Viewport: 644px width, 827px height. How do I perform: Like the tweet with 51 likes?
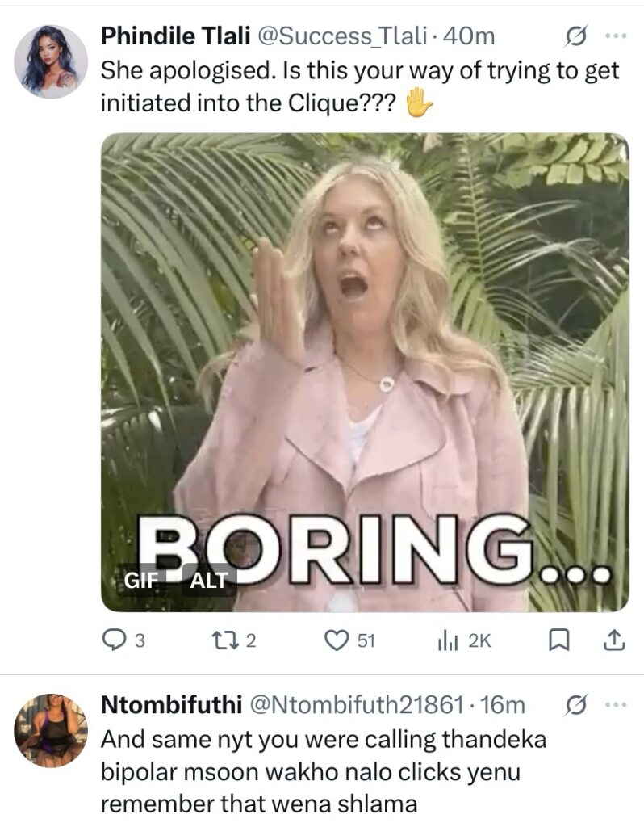pyautogui.click(x=335, y=640)
